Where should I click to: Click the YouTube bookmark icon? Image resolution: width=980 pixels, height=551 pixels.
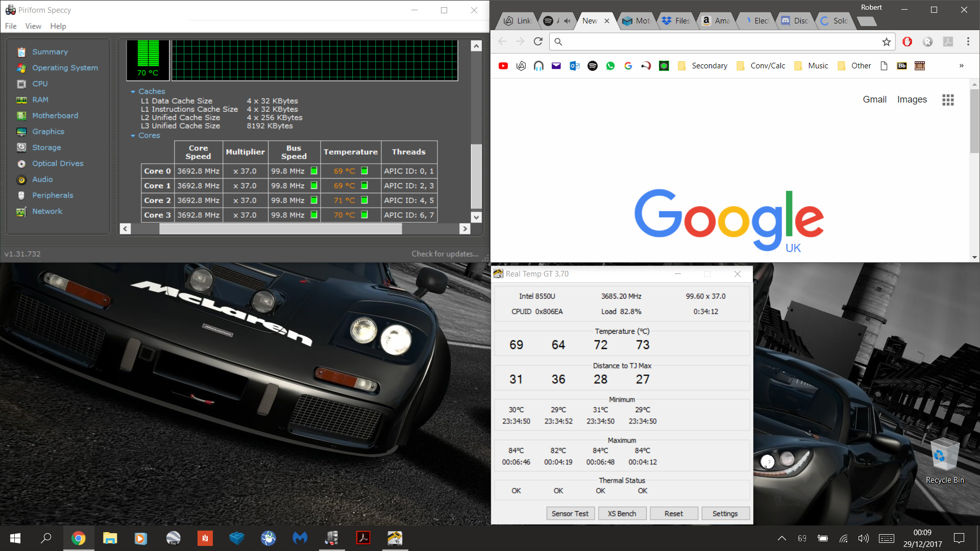[503, 66]
